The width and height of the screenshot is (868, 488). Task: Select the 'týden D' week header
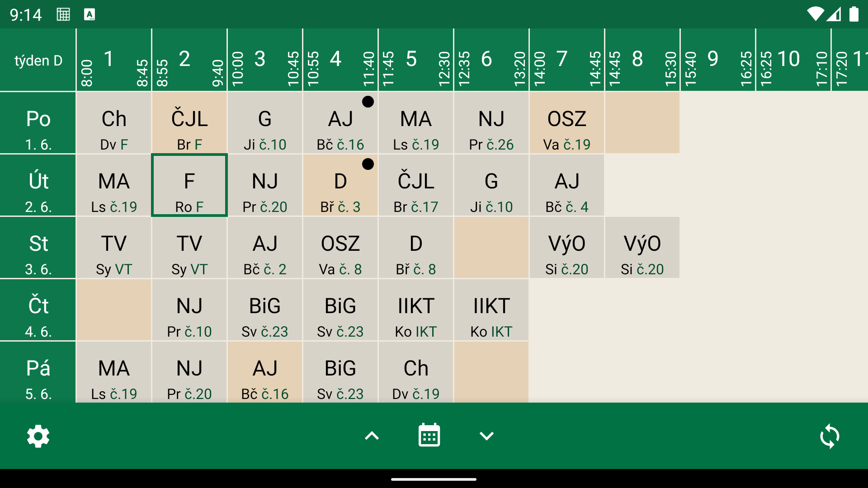click(x=38, y=60)
